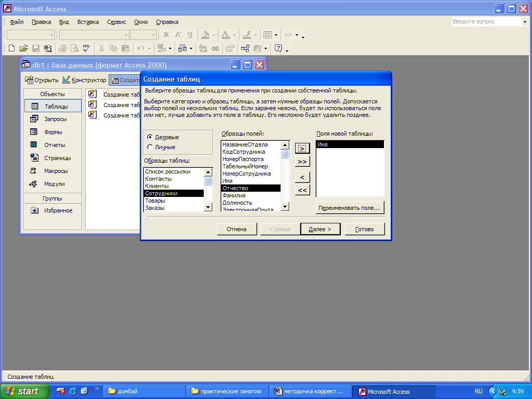Expand the Office Links dropdown arrow
532x399 pixels.
(x=170, y=48)
